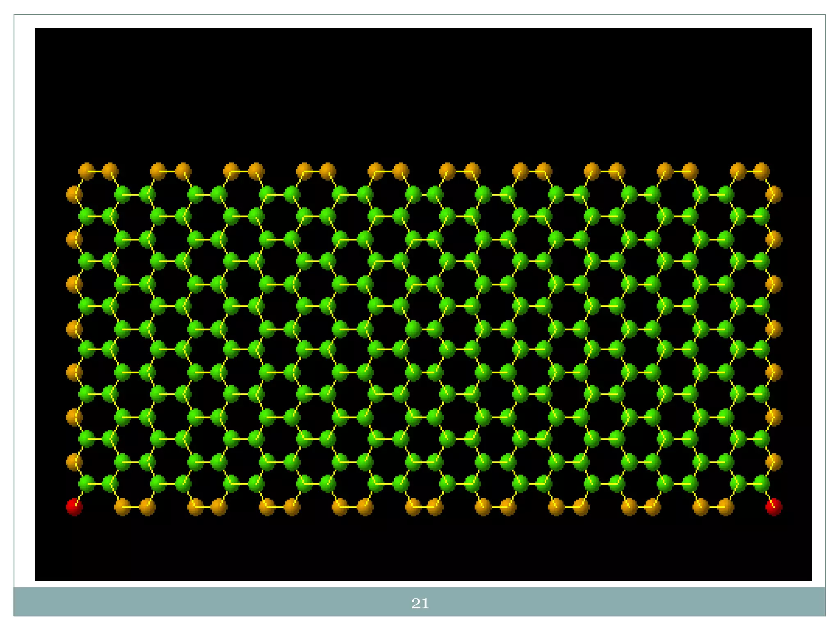Select the rightmost orange atom in top row

762,171
